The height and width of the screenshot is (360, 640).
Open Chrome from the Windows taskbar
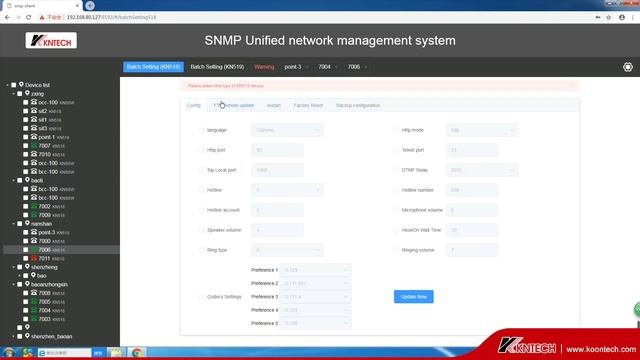(137, 353)
